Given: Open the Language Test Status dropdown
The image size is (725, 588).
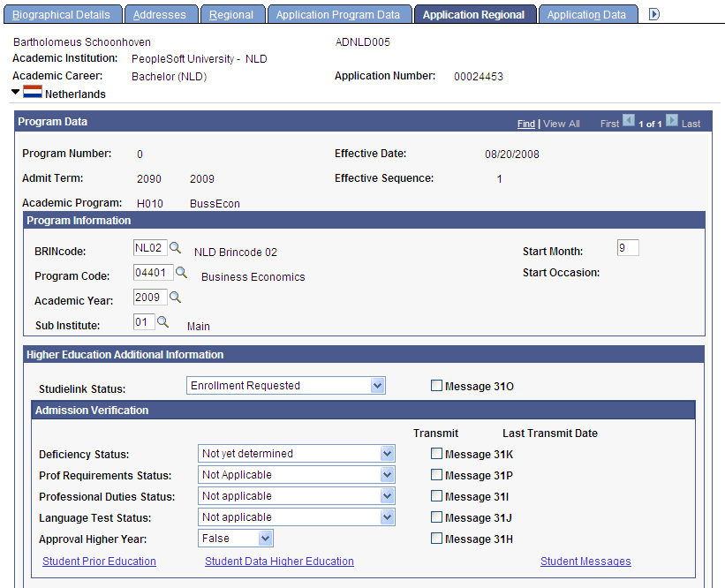Looking at the screenshot, I should [x=387, y=517].
